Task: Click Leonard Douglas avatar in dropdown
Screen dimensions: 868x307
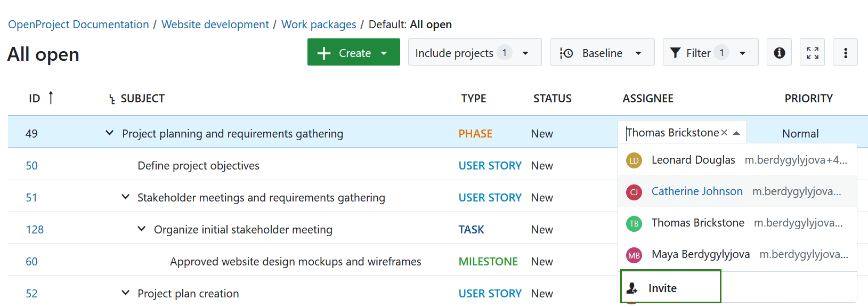Action: (634, 160)
